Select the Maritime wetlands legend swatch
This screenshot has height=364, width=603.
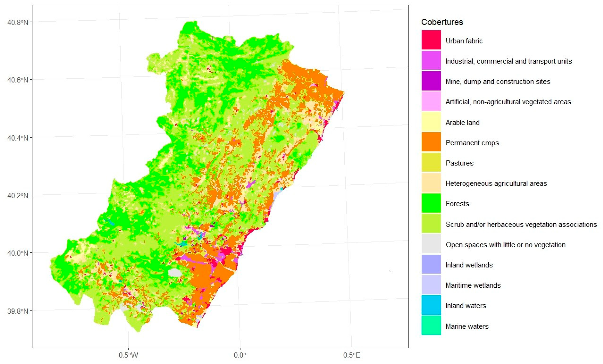coord(431,285)
